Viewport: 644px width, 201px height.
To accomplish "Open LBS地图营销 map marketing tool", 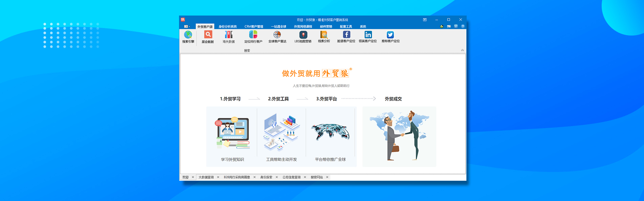I will (303, 37).
